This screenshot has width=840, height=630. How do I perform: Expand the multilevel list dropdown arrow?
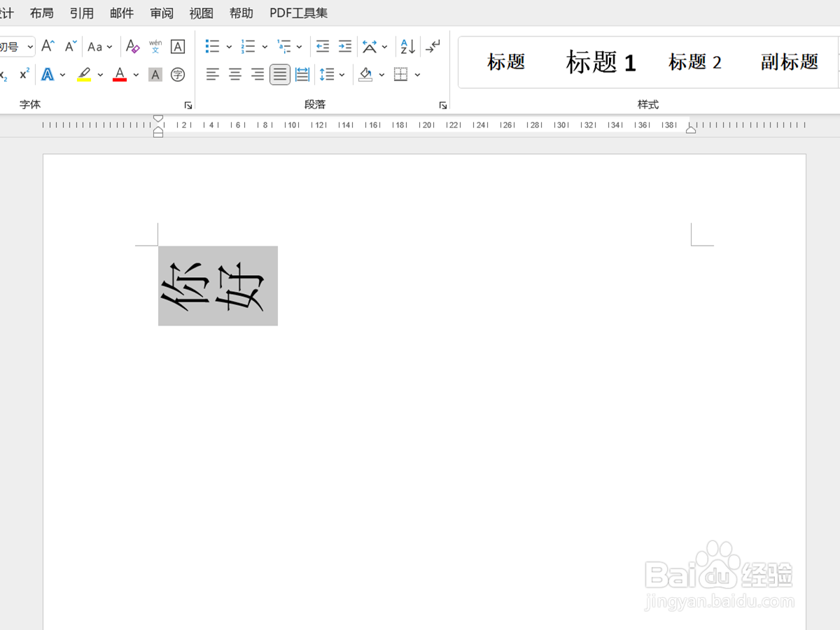[299, 47]
